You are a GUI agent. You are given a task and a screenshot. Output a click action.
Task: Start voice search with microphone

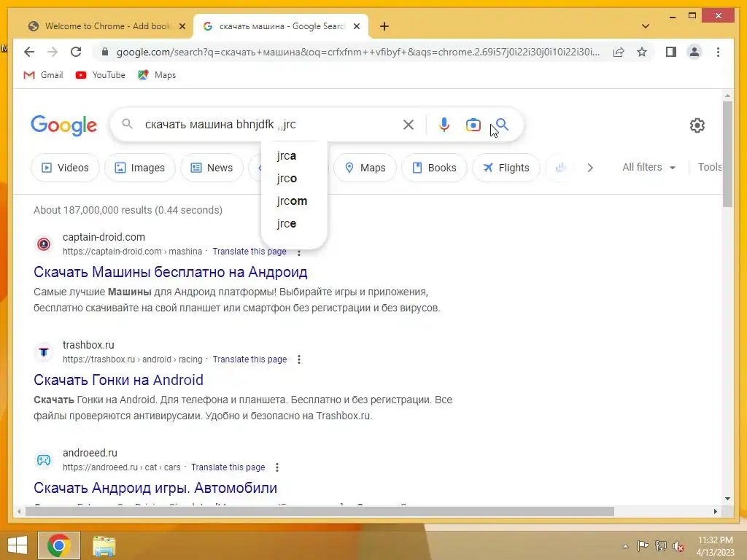click(x=444, y=125)
